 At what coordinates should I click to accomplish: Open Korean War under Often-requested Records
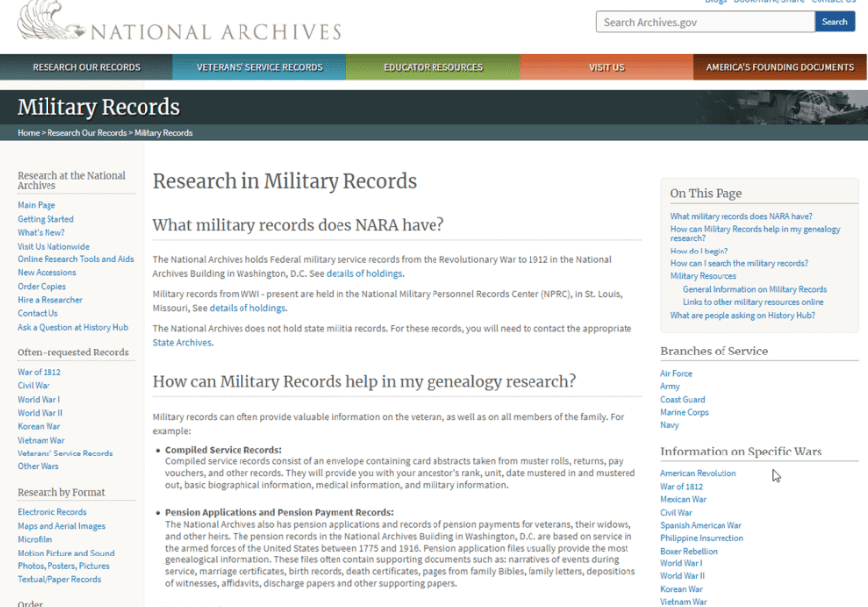point(39,426)
